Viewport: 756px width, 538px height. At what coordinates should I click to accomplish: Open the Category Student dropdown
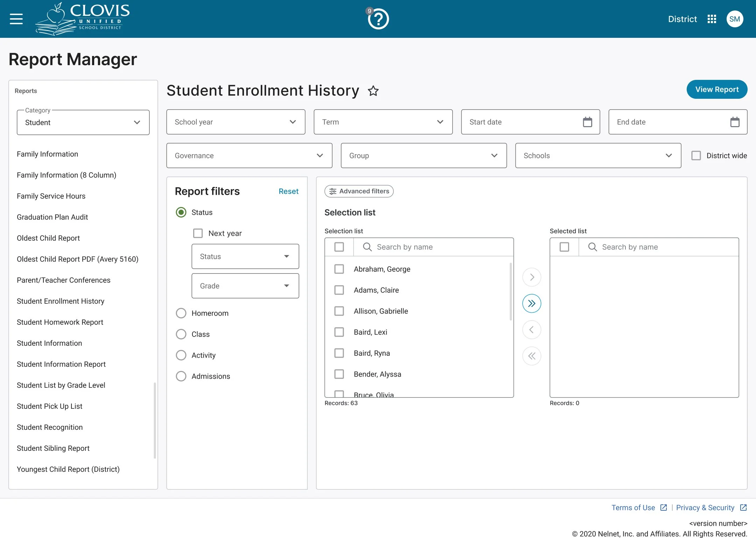coord(83,123)
